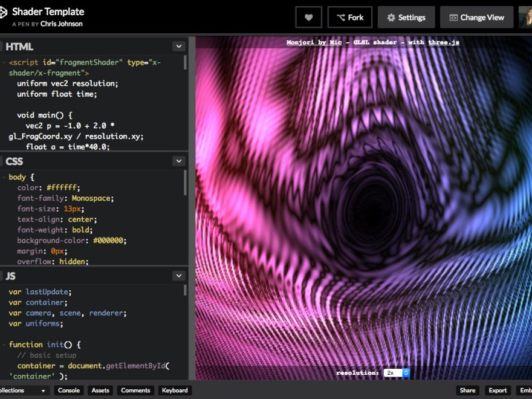Open the Console panel
The image size is (532, 399).
point(68,391)
